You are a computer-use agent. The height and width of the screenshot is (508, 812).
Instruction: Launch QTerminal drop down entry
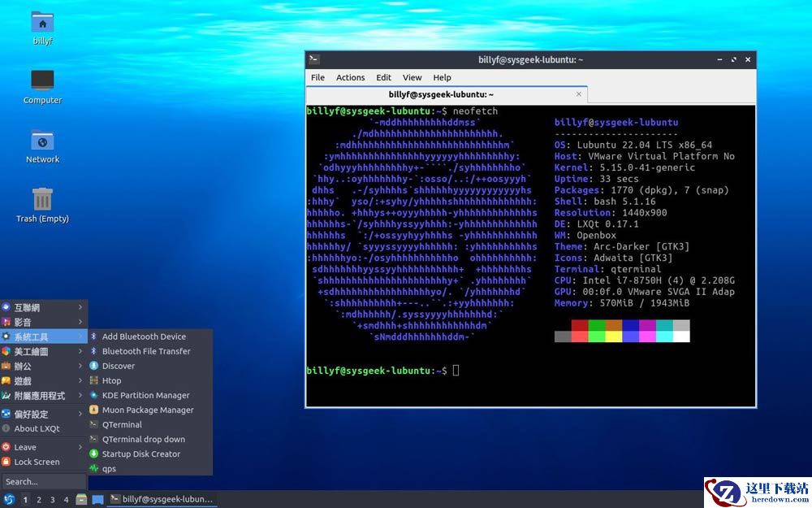pyautogui.click(x=150, y=439)
